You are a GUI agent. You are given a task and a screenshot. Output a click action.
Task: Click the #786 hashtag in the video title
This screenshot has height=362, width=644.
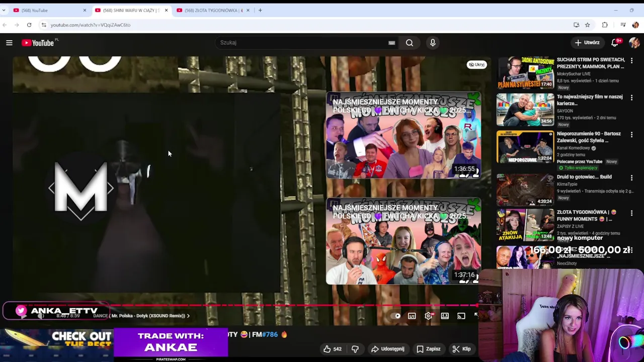(x=270, y=334)
